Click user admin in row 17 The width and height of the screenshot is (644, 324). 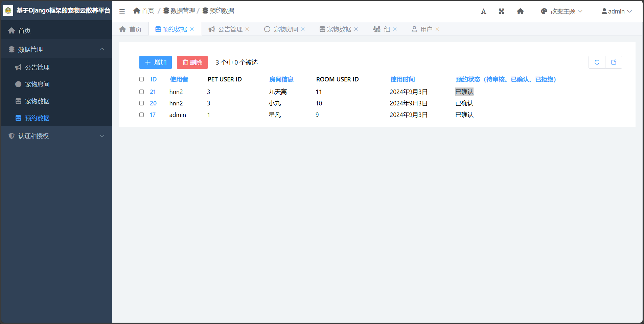[178, 115]
